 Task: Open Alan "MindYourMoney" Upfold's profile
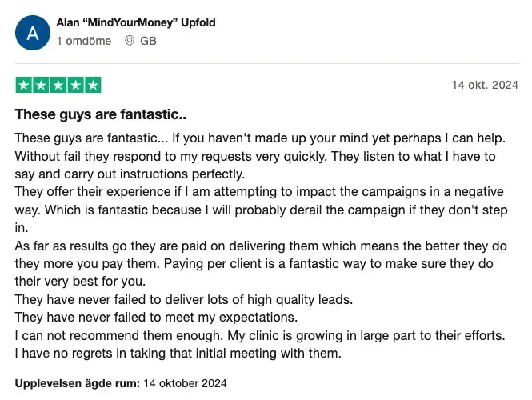[136, 23]
